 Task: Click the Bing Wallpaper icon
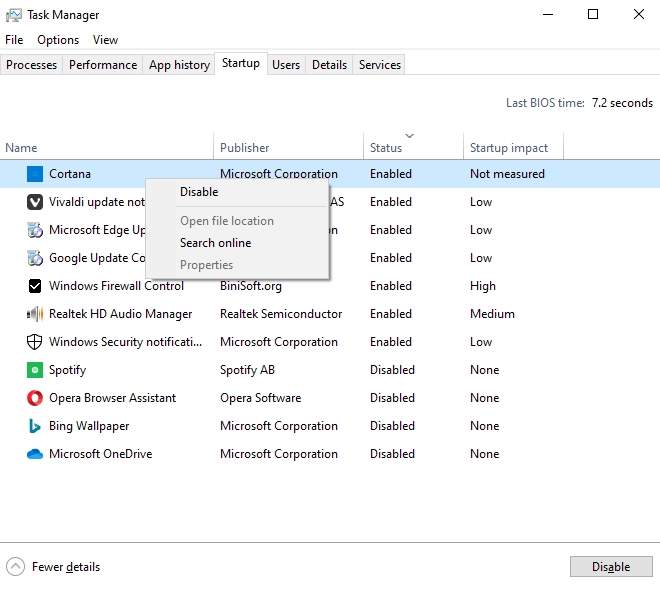coord(35,426)
